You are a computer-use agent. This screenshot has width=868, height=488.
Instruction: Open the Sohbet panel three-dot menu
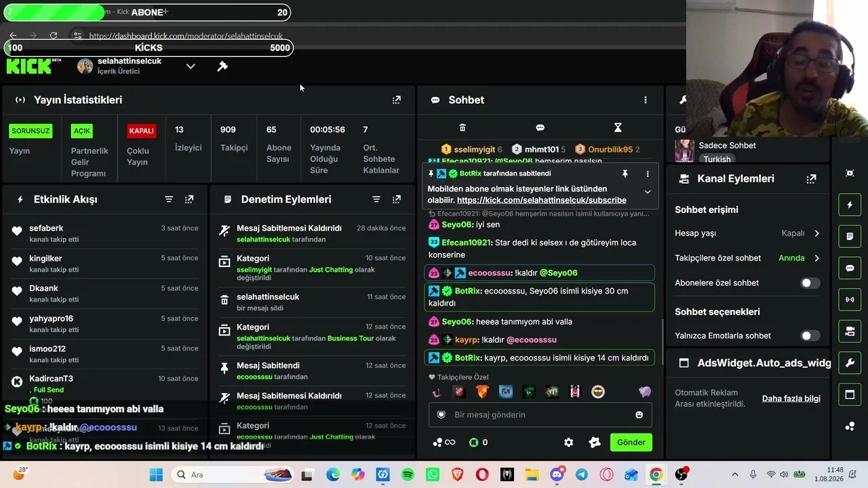pos(646,100)
